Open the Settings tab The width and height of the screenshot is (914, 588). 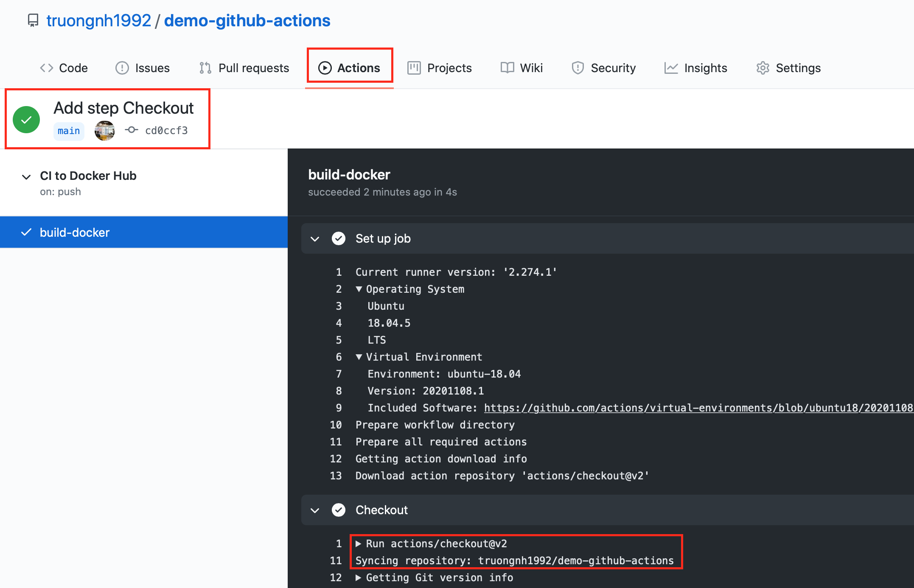(x=788, y=68)
